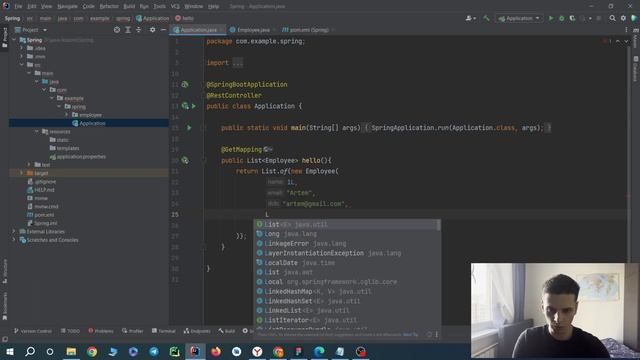Choose LinkedHashMap completion suggestion
640x360 pixels.
coord(346,291)
